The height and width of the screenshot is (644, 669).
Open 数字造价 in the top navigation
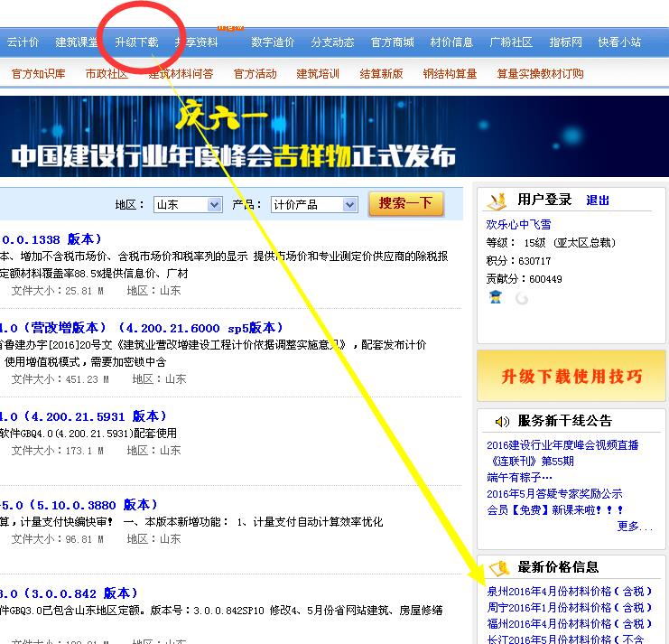[x=273, y=42]
